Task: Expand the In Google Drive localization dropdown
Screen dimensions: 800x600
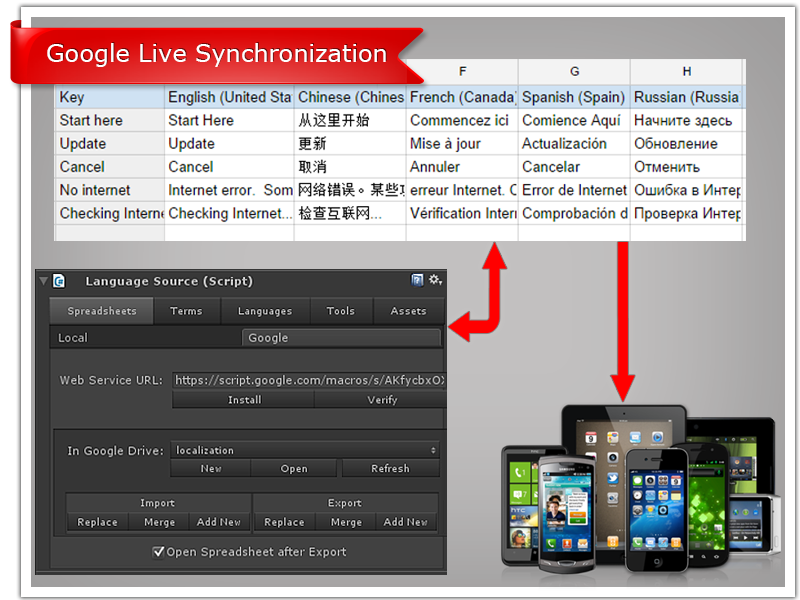Action: pos(305,451)
